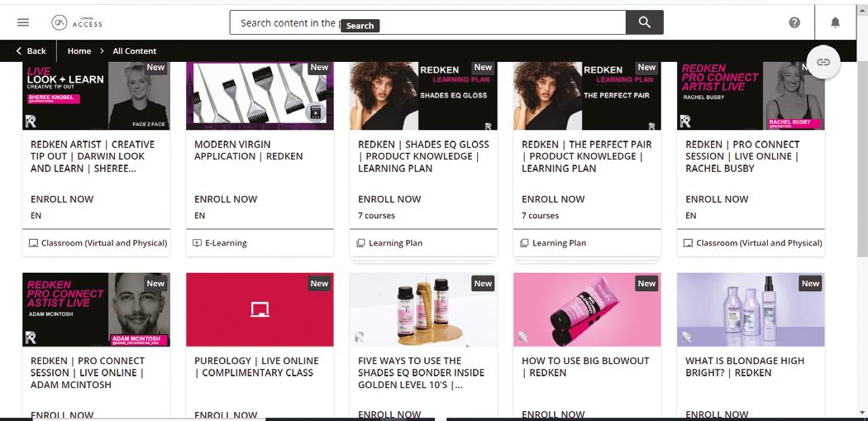The width and height of the screenshot is (868, 421).
Task: Open the help question mark icon
Action: pyautogui.click(x=794, y=22)
